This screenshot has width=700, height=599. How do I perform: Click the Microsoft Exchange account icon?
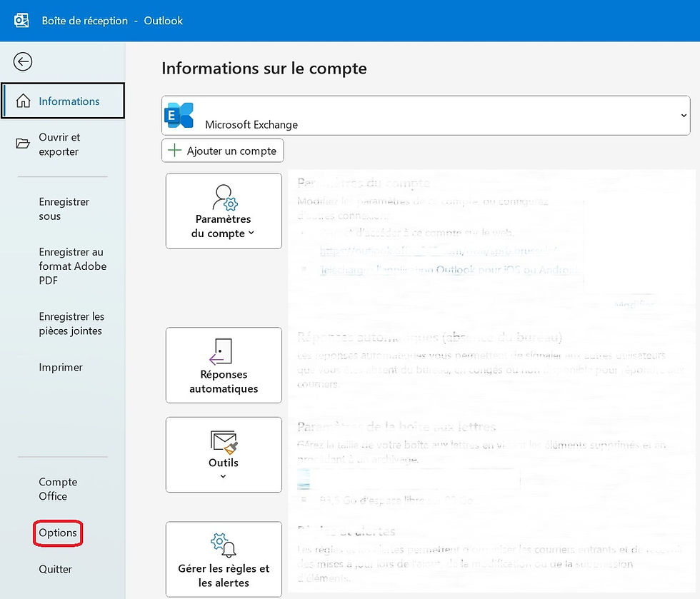179,115
